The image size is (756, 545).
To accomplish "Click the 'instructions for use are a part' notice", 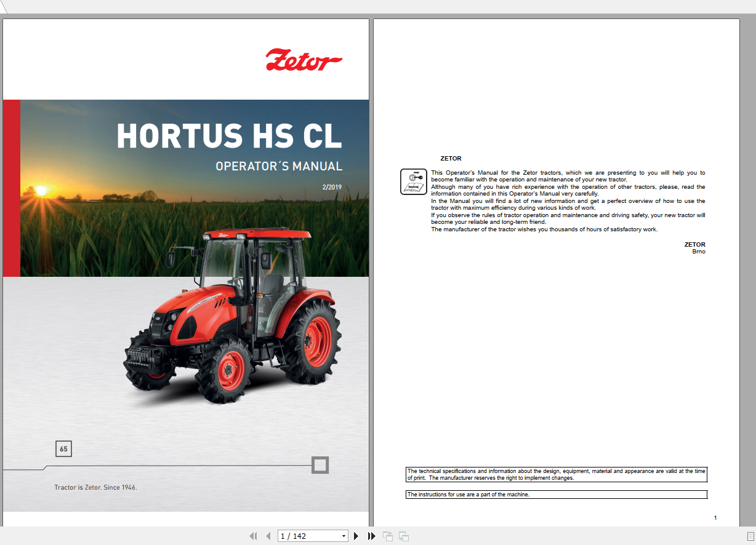I will [x=557, y=495].
